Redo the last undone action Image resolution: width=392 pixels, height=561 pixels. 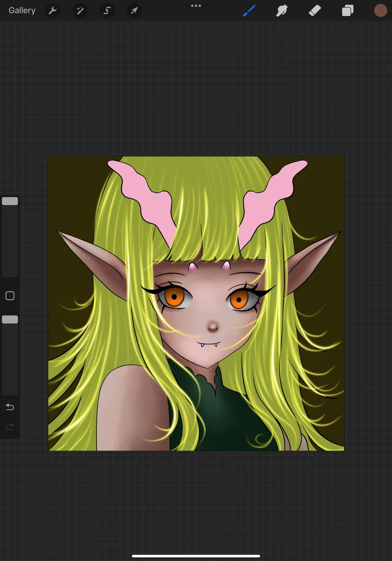(x=10, y=426)
